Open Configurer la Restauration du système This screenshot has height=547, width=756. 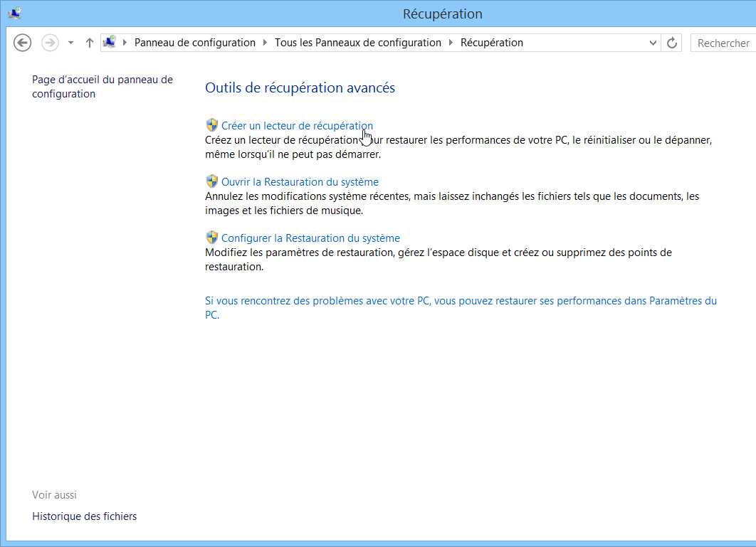(x=310, y=238)
